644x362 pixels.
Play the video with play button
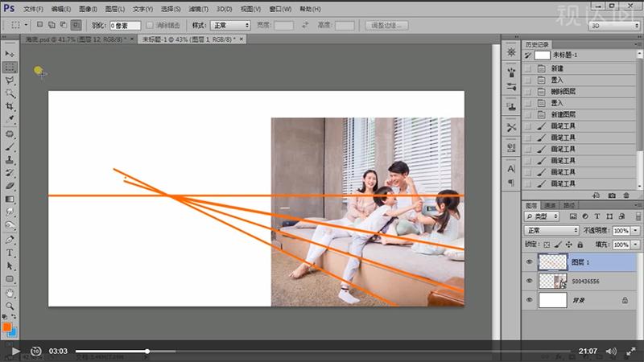pyautogui.click(x=15, y=352)
